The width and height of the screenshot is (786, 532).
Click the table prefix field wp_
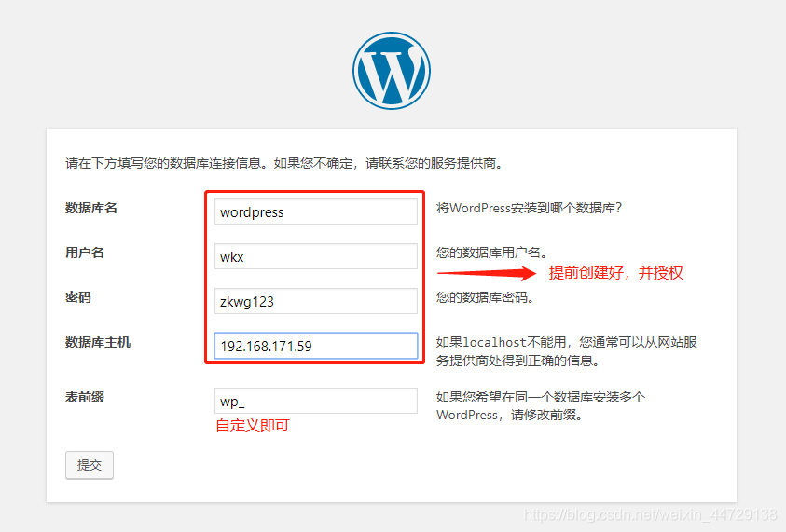(316, 401)
